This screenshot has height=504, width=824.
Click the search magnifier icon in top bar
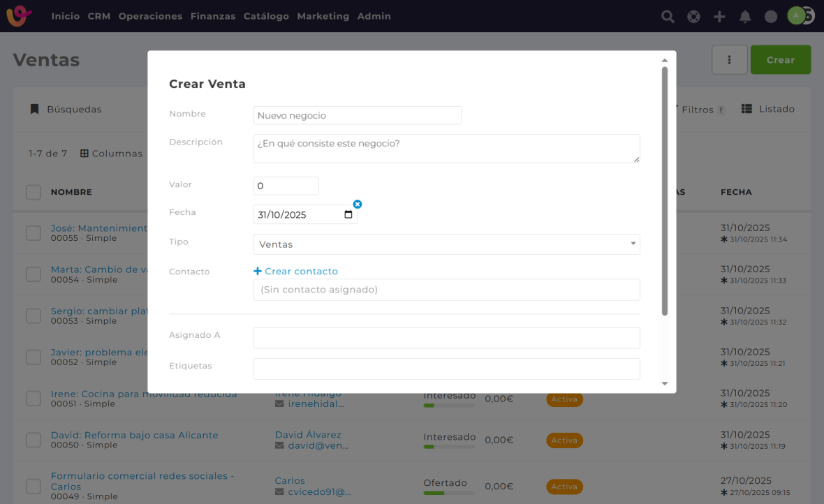pos(668,17)
